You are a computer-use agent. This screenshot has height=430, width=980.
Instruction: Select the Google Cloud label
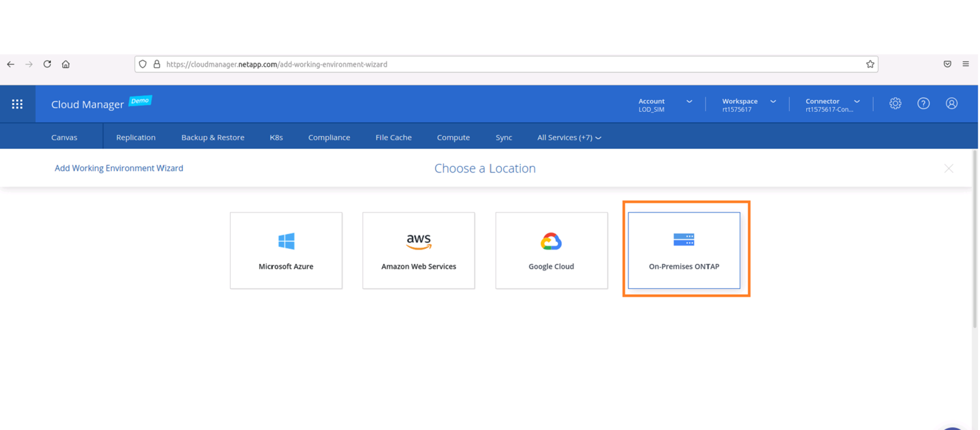click(551, 267)
